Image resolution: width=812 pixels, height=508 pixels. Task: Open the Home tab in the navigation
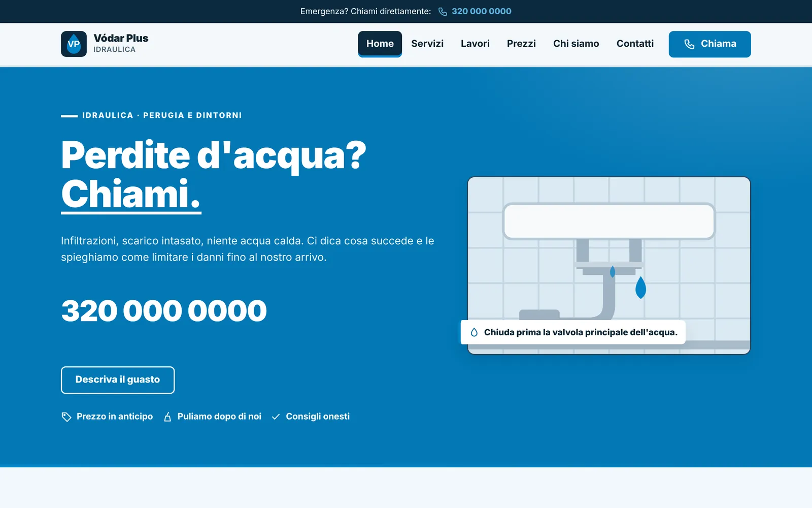coord(380,44)
